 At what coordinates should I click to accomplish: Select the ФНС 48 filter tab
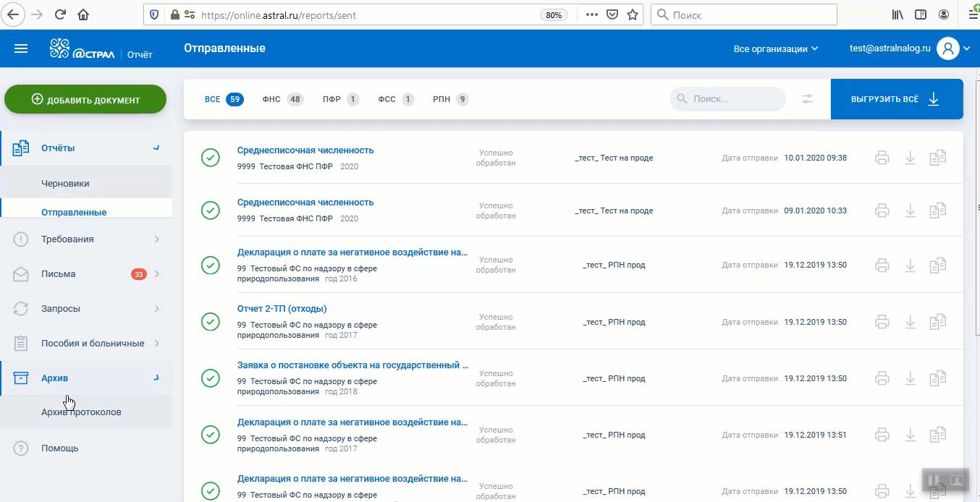(x=283, y=99)
